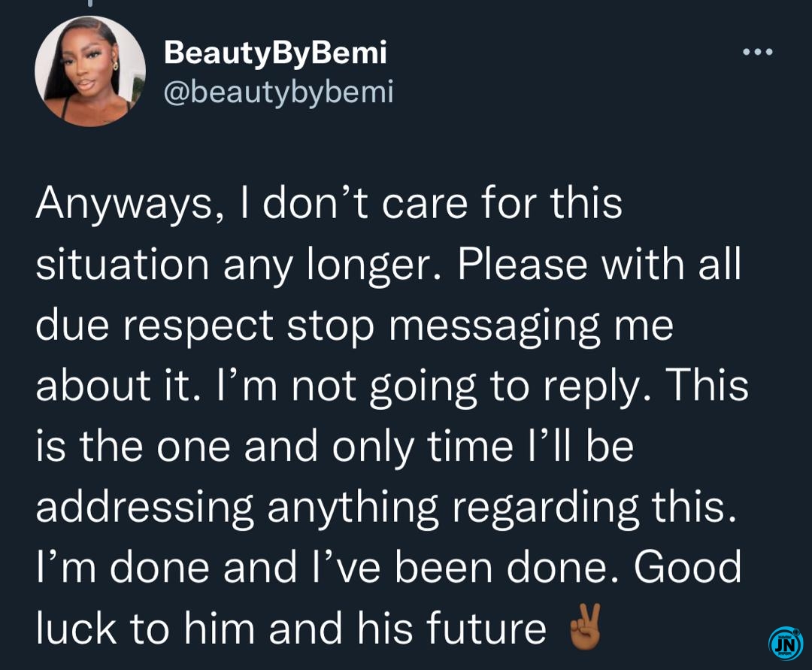Click the text "luck to him and his future"
The width and height of the screenshot is (812, 670).
pos(291,628)
